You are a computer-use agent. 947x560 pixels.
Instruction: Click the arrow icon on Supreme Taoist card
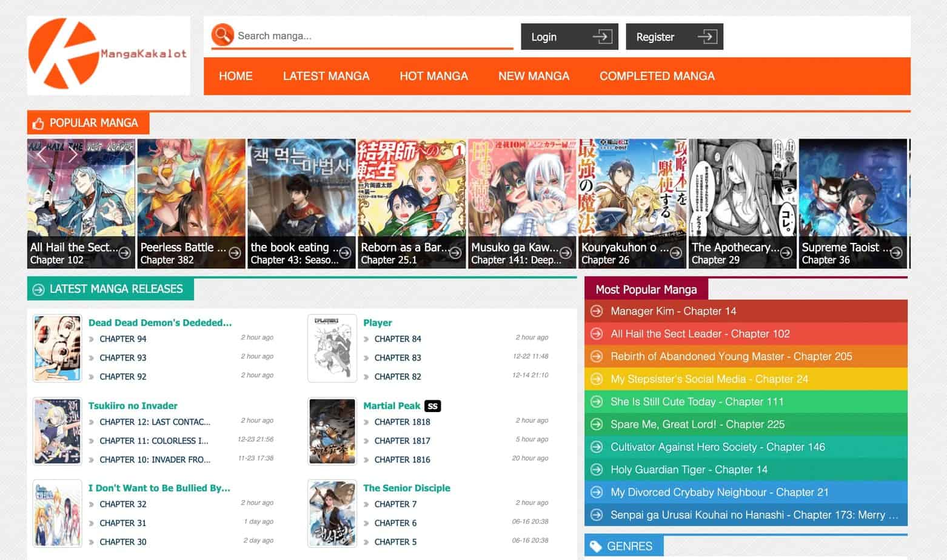896,253
